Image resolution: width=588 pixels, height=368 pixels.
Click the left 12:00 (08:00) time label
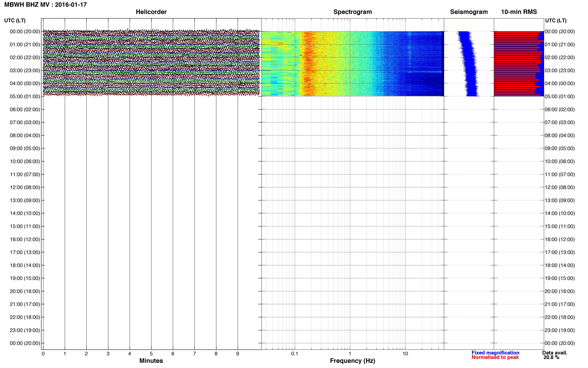(x=25, y=187)
